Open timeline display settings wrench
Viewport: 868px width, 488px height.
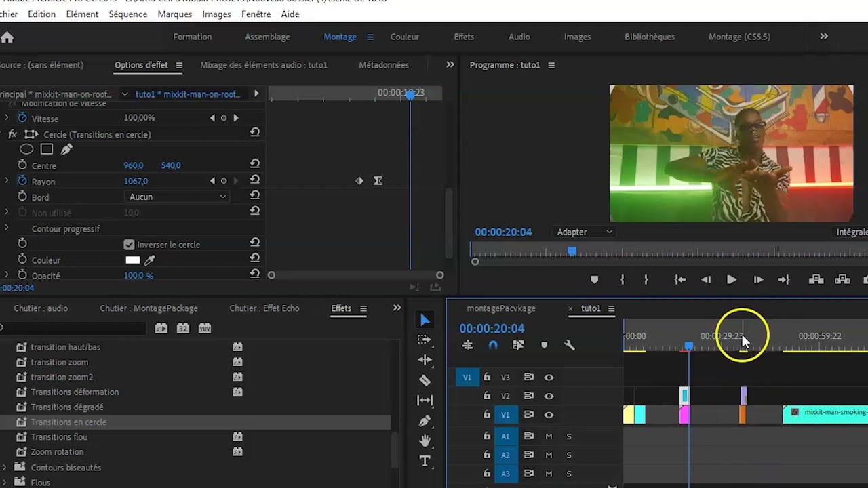tap(570, 345)
